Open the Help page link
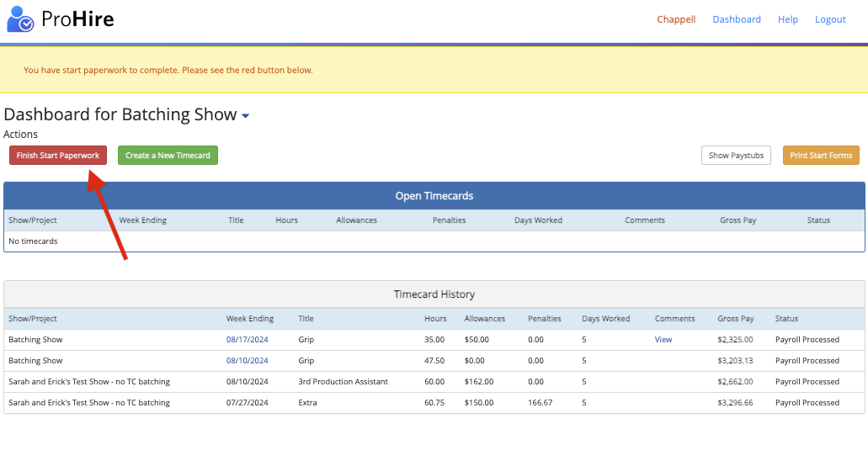 [788, 19]
